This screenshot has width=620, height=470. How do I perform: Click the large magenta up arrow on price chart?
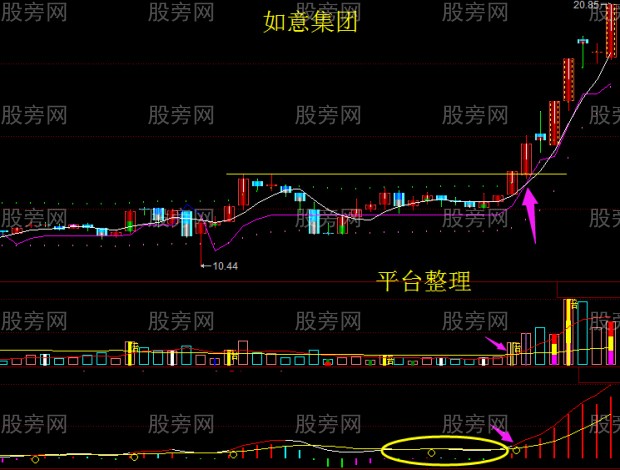530,216
